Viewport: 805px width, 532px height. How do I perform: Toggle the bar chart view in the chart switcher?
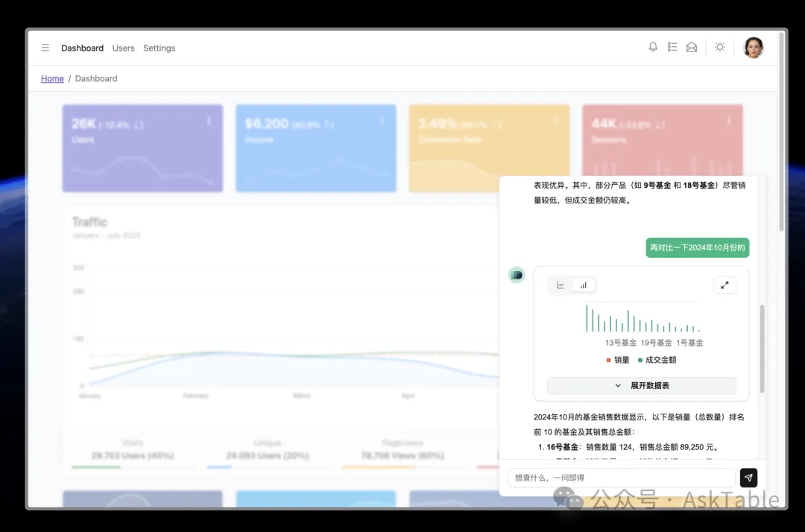[x=584, y=285]
